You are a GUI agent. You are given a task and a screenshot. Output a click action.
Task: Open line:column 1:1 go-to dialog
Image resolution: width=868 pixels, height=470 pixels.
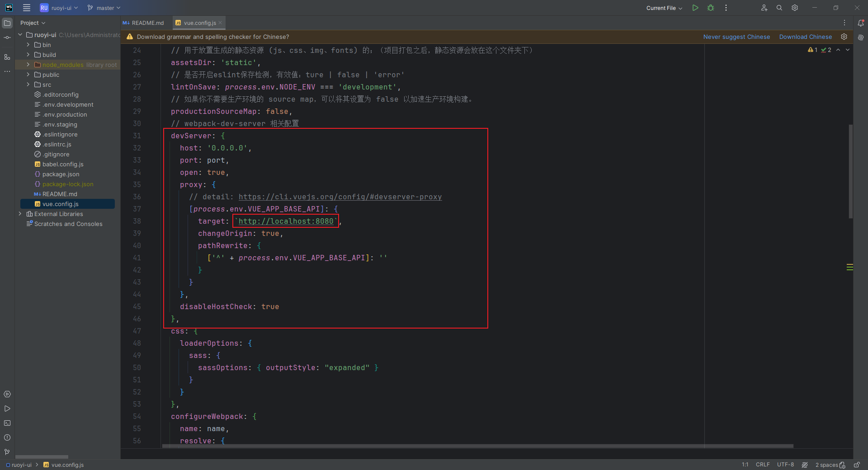(745, 465)
